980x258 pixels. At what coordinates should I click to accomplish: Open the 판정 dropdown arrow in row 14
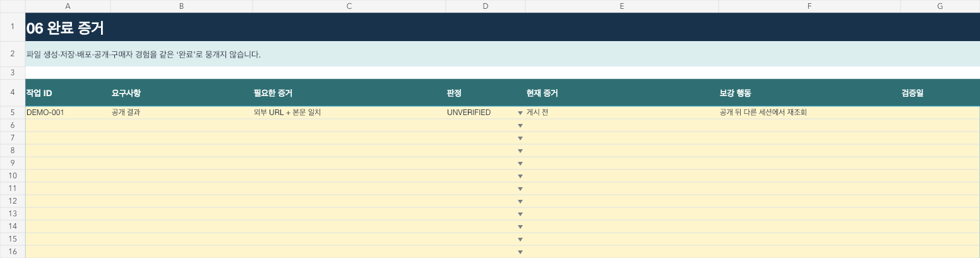click(520, 227)
